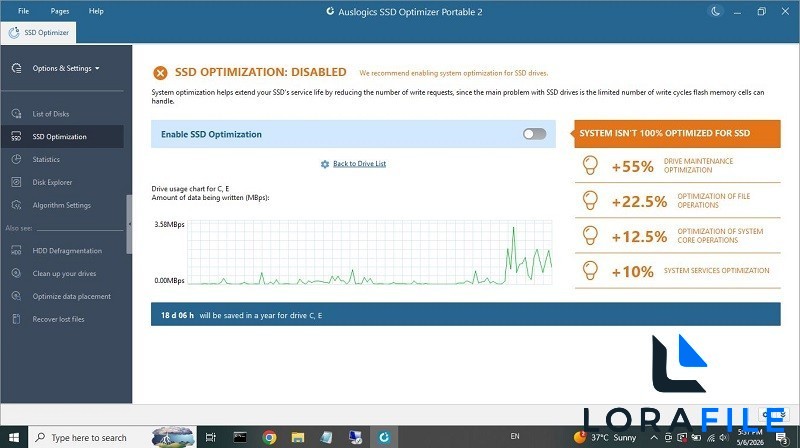The image size is (800, 448).
Task: Collapse the sidebar using splitter handle
Action: click(129, 224)
